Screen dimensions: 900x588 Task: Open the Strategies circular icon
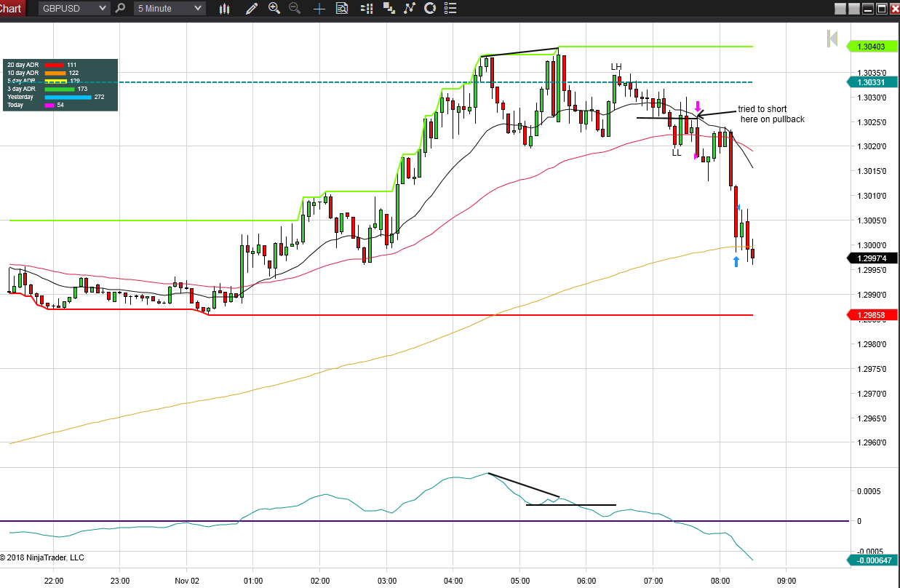(430, 9)
